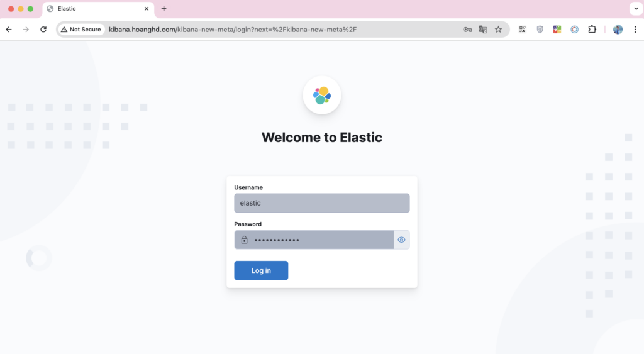
Task: Select the Elastic browser tab
Action: coord(98,9)
